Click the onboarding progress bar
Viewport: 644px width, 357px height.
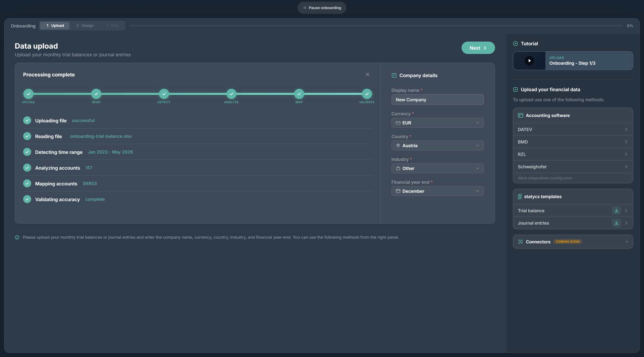coord(376,26)
